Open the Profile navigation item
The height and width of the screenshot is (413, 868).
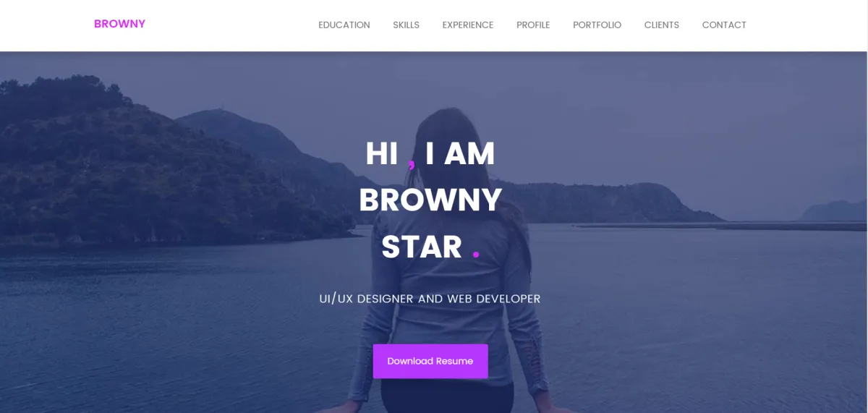click(x=533, y=25)
